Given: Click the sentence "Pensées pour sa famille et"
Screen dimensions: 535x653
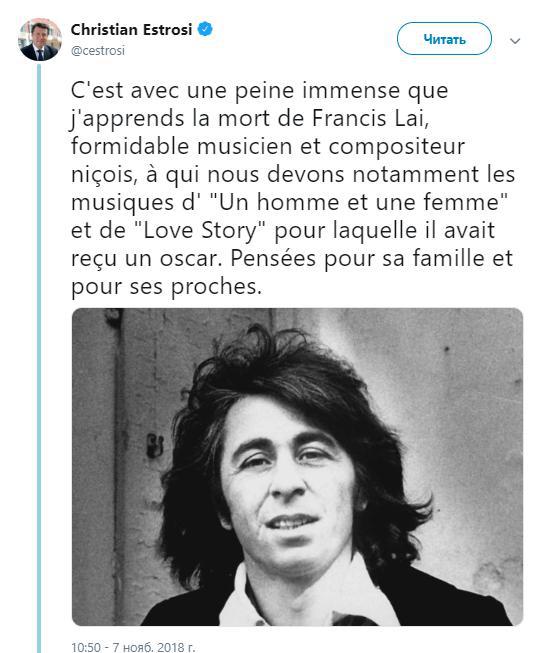Looking at the screenshot, I should (371, 258).
